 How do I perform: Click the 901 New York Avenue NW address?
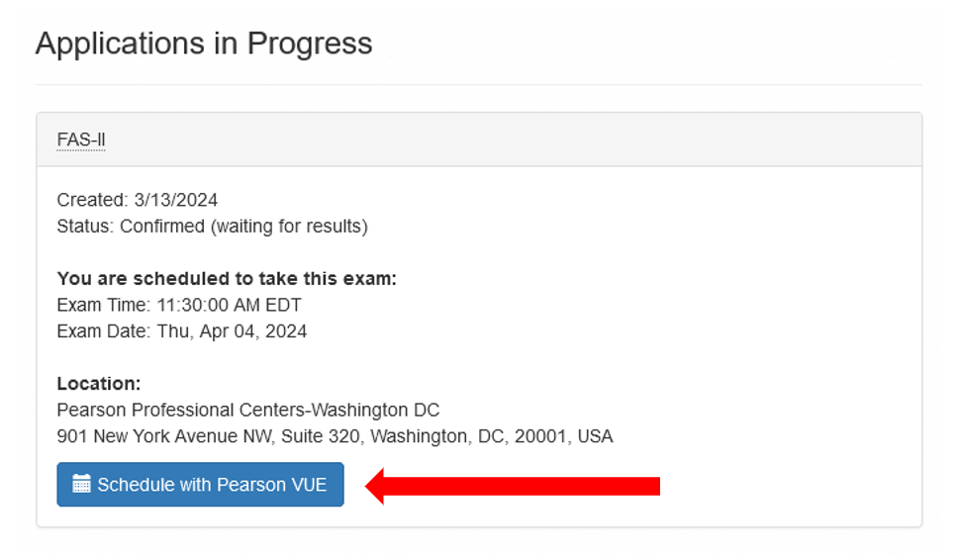pyautogui.click(x=165, y=436)
